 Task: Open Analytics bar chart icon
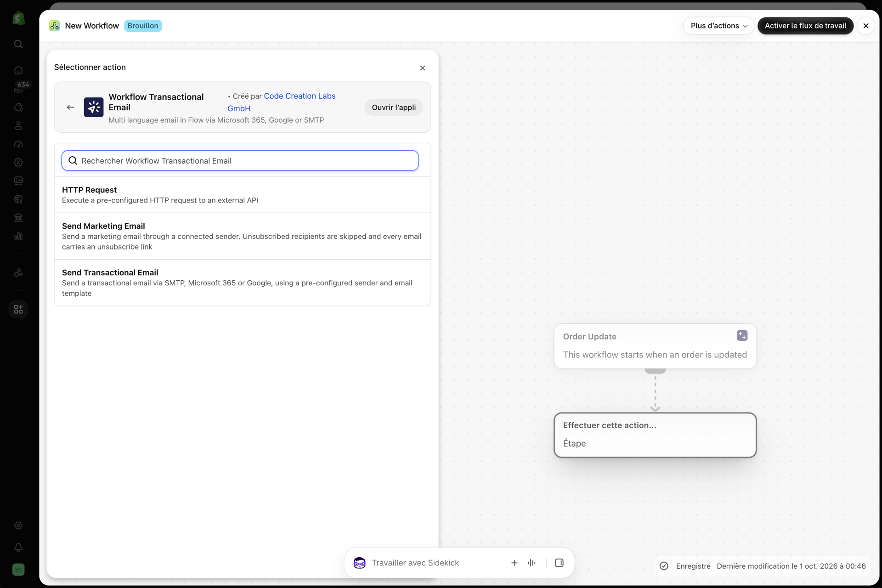(x=18, y=236)
